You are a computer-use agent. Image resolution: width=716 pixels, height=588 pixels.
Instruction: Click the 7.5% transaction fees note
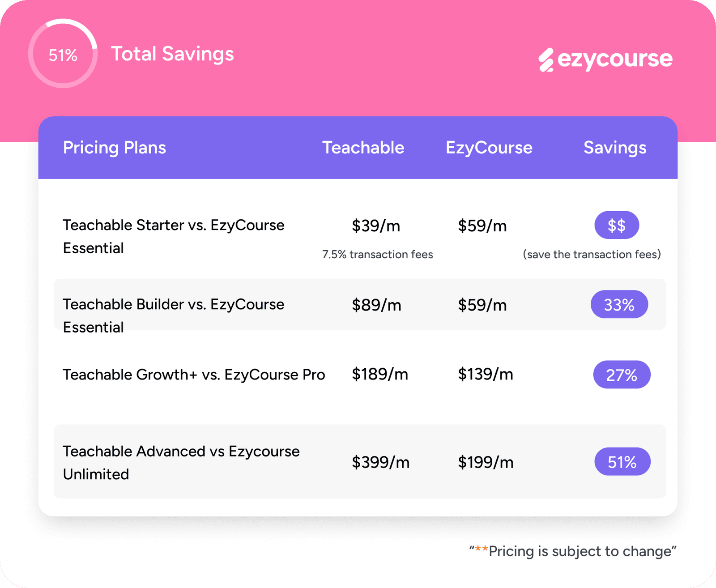tap(377, 255)
